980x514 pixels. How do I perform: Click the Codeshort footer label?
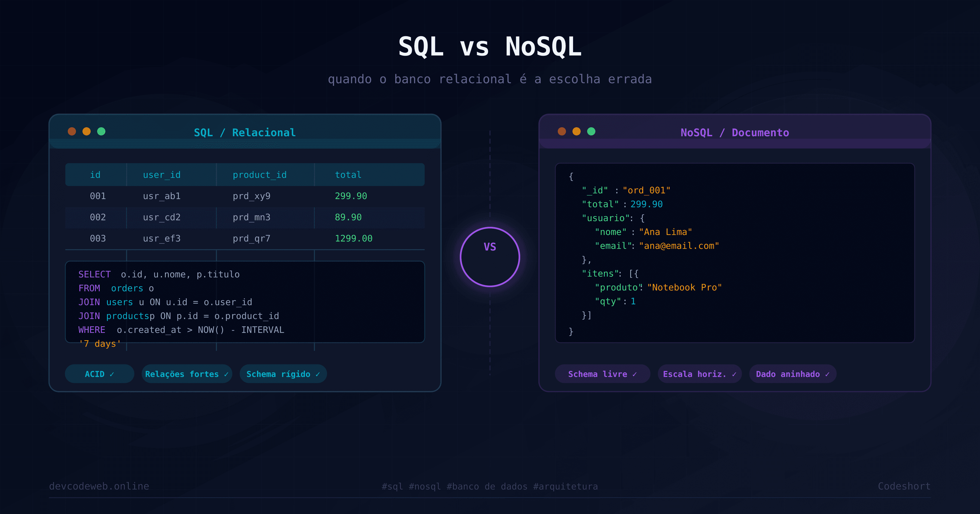tap(904, 486)
